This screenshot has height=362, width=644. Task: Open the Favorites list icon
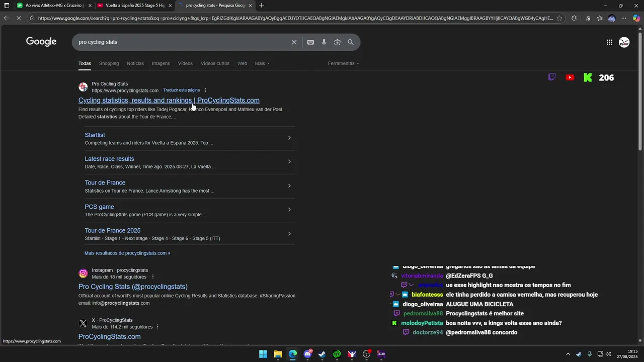600,18
